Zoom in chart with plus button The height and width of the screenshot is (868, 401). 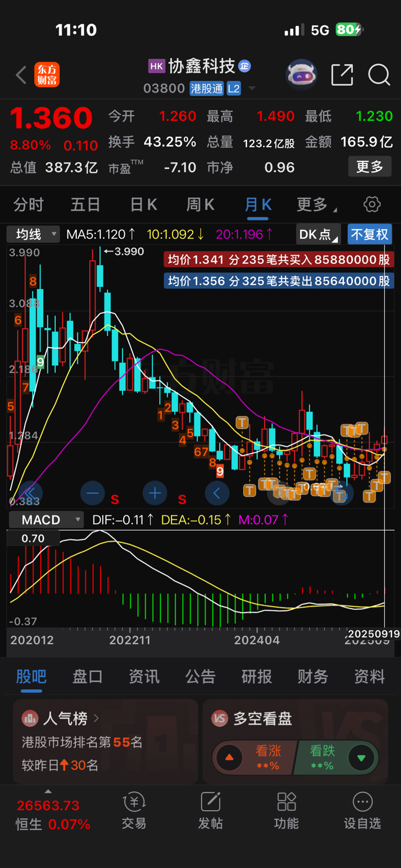pos(155,493)
